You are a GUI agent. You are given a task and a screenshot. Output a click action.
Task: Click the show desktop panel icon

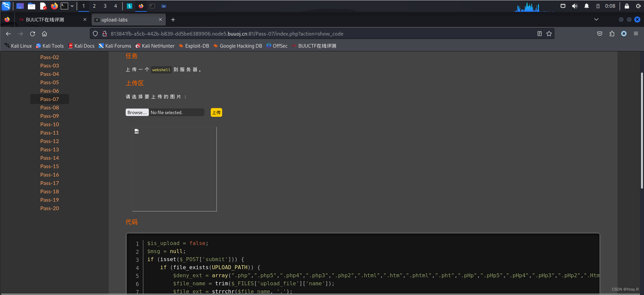pyautogui.click(x=20, y=6)
